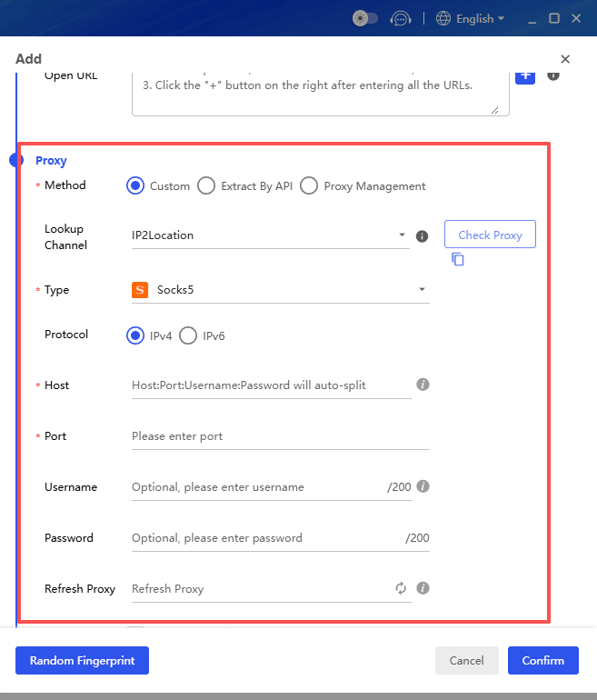
Task: Choose the Proxy Management option
Action: click(309, 185)
